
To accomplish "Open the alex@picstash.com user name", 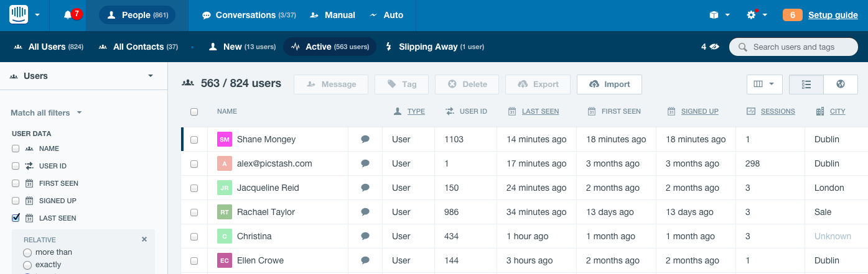I will (x=274, y=163).
